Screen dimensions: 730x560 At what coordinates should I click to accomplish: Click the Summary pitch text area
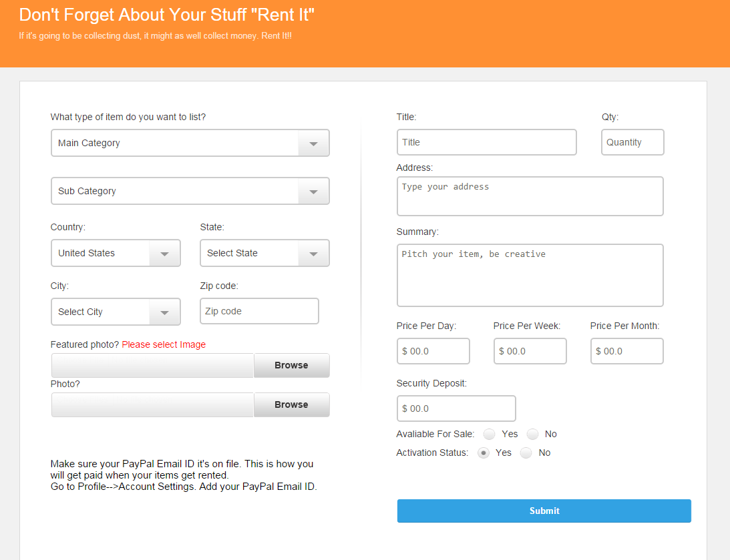point(530,276)
